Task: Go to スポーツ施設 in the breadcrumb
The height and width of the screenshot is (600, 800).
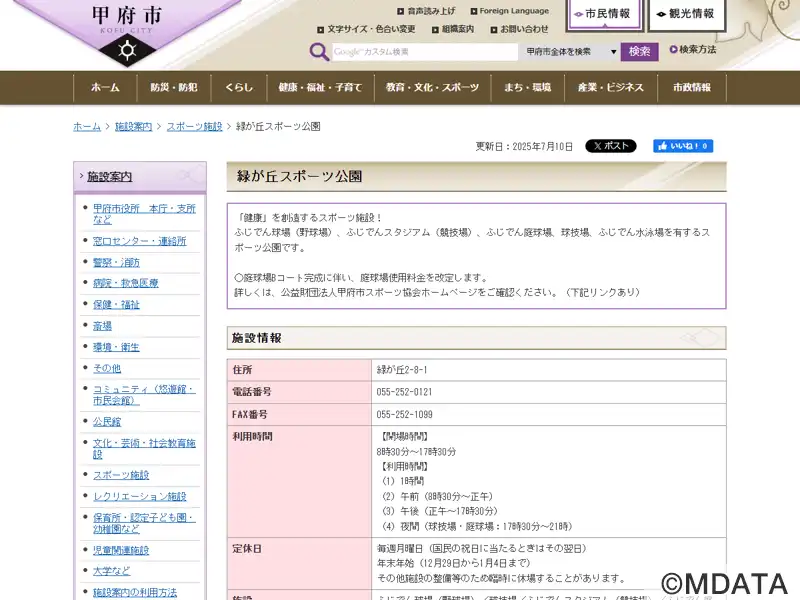Action: tap(194, 127)
